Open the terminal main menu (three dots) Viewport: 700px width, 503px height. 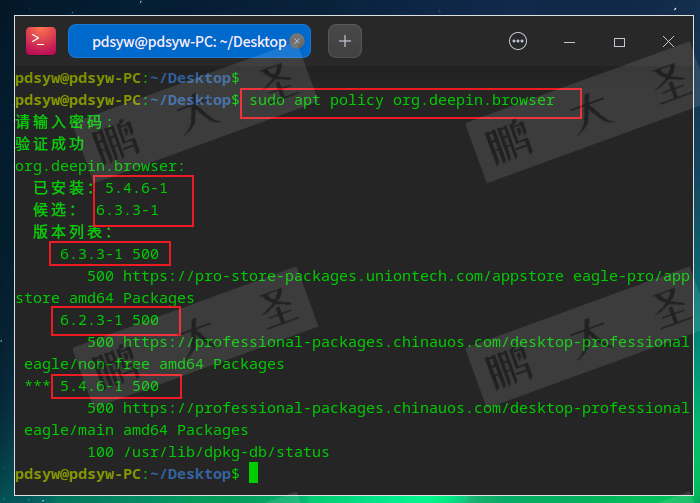(518, 42)
